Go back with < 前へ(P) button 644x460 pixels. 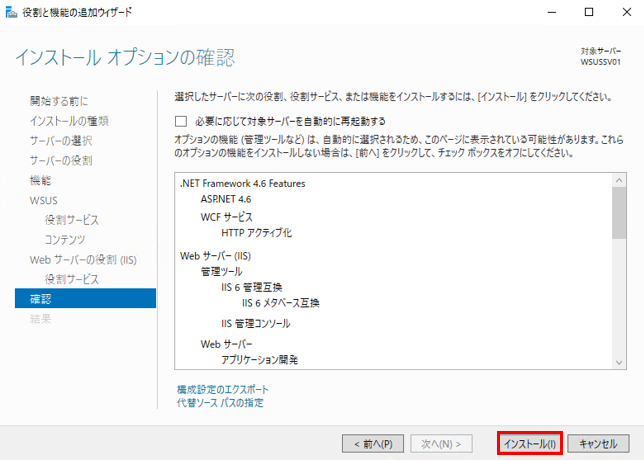pos(373,444)
